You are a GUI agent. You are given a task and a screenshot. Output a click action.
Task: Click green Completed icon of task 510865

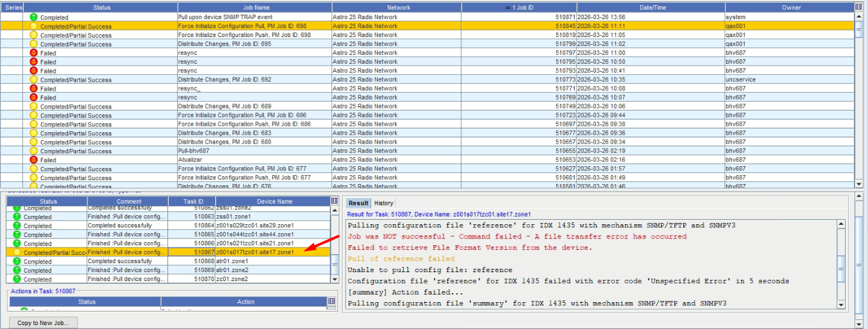[17, 234]
